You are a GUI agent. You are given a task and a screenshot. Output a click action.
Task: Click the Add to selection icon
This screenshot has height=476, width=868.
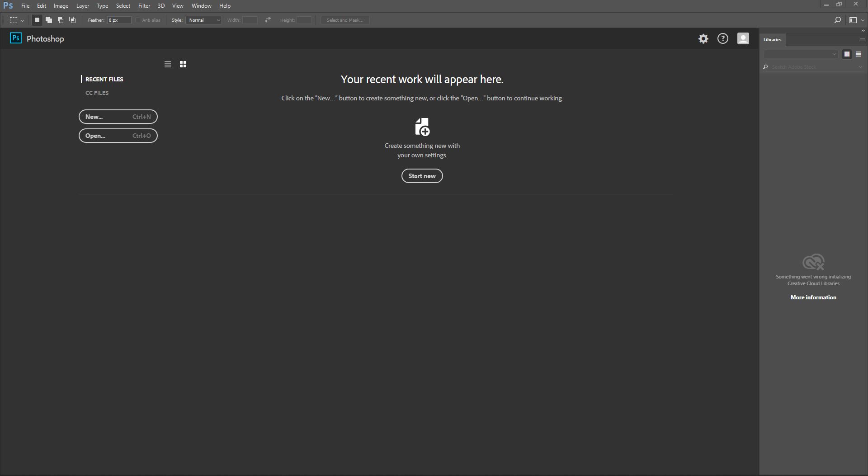coord(49,20)
